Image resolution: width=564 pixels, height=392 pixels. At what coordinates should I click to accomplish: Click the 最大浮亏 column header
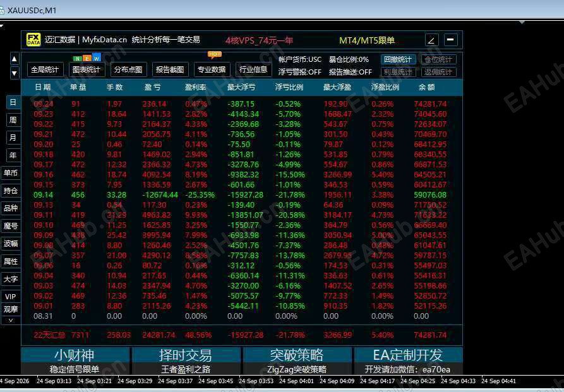[x=241, y=87]
